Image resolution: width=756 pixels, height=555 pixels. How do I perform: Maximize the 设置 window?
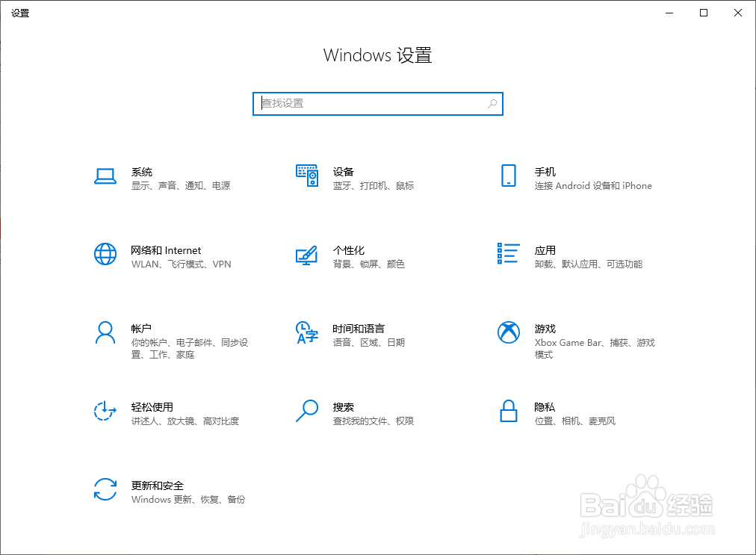coord(704,13)
